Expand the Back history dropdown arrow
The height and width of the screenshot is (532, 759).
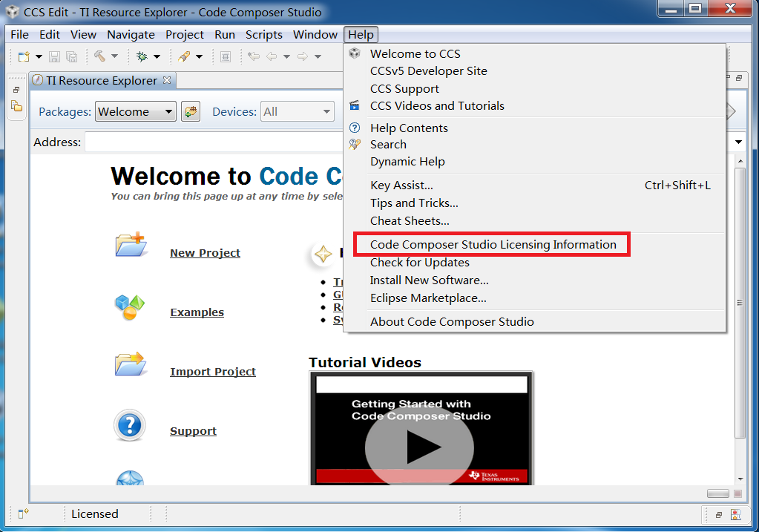point(286,56)
